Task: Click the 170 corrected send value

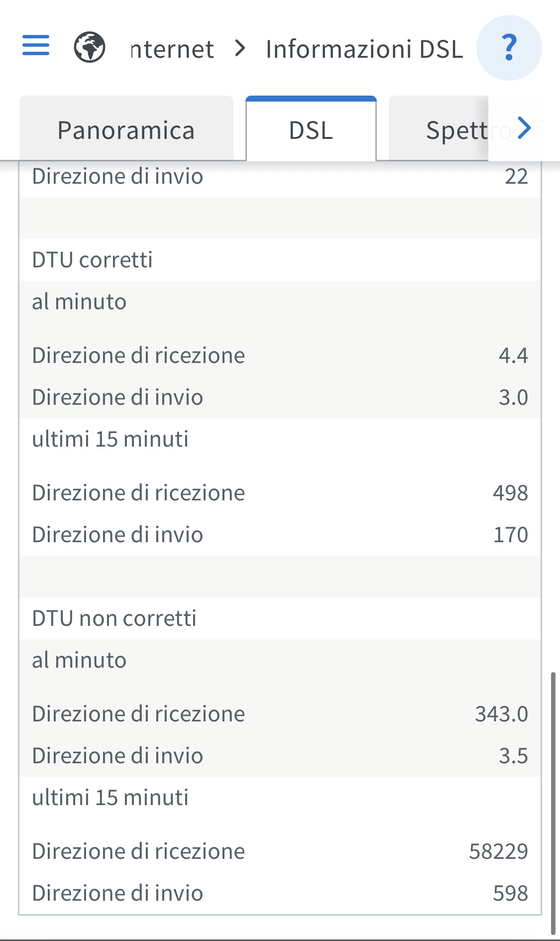Action: click(x=510, y=535)
